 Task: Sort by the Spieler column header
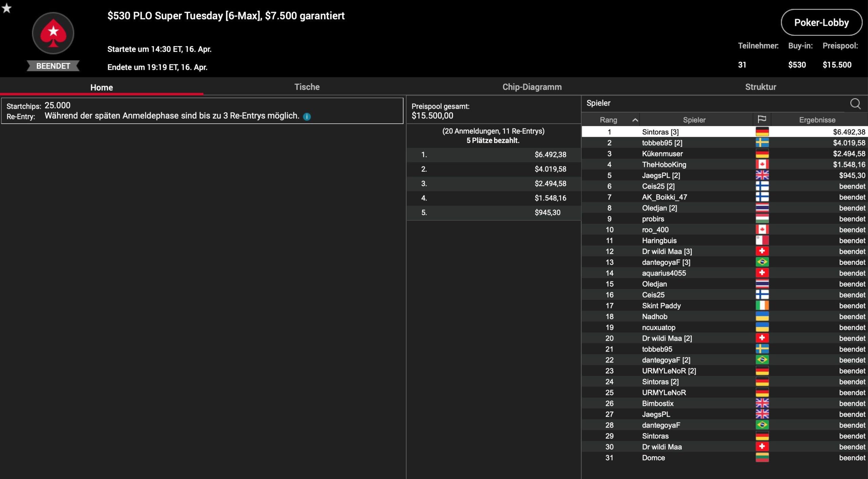[694, 120]
